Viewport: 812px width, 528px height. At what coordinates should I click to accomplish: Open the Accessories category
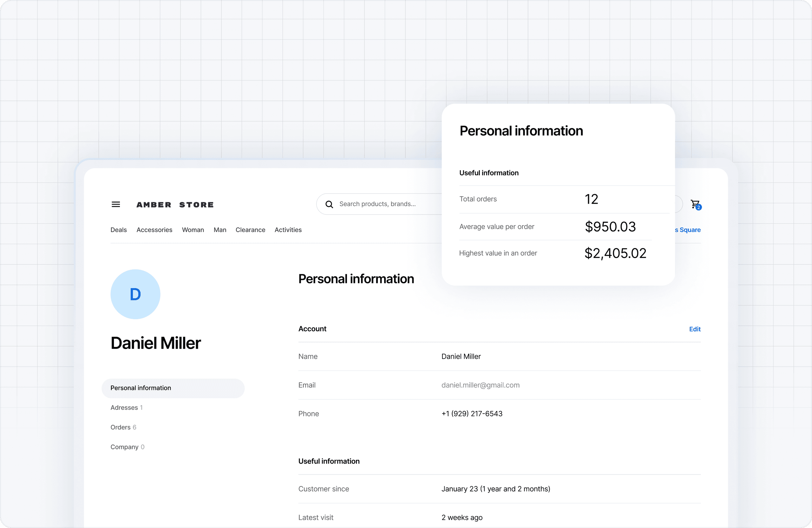[x=154, y=230]
